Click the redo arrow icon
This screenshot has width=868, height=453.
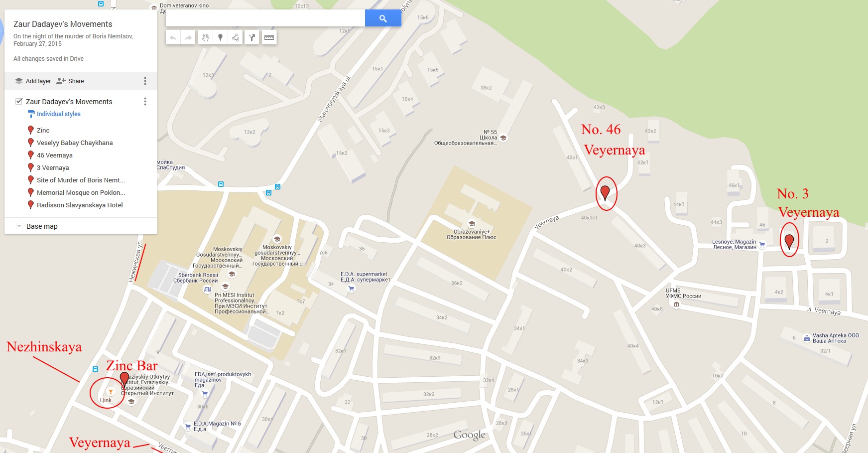[188, 37]
